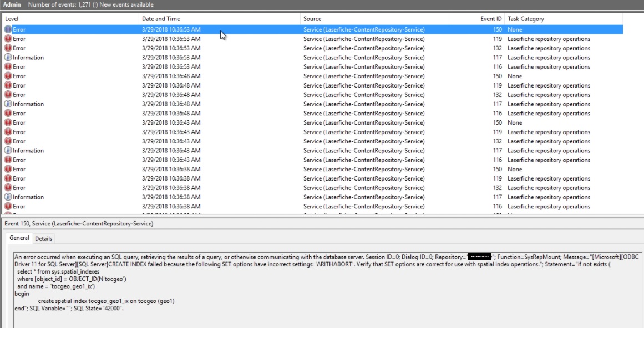The image size is (644, 359).
Task: Click the Event ID 150 cell at 10:36:43
Action: 498,122
